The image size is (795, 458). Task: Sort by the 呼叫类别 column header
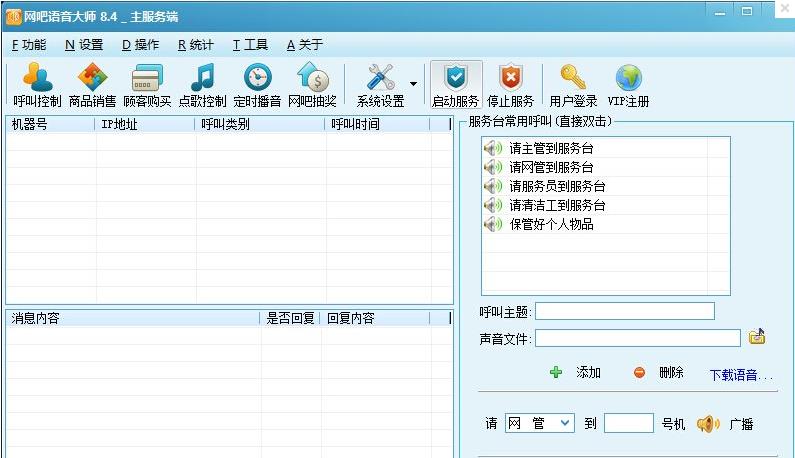point(260,124)
